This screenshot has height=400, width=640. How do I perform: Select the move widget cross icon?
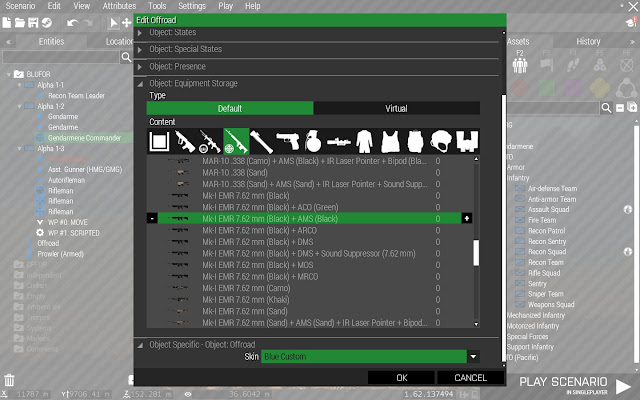(127, 23)
